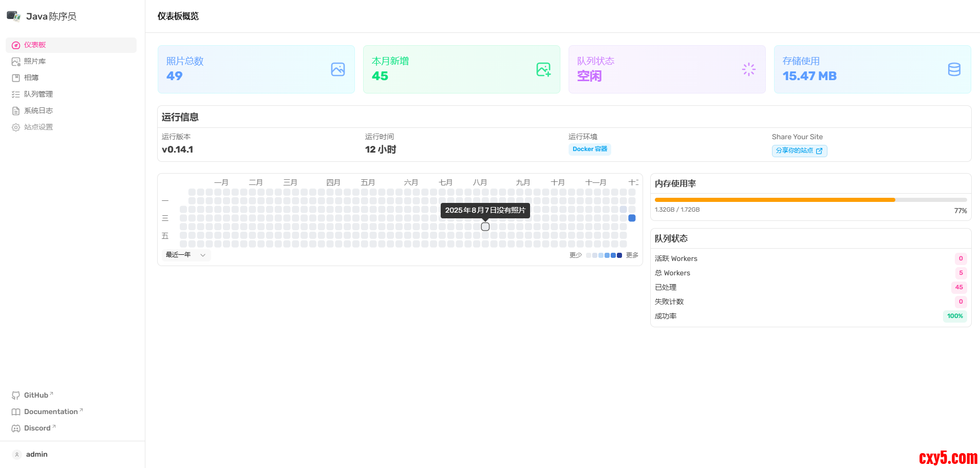The height and width of the screenshot is (468, 980).
Task: Click the GitHub icon in sidebar
Action: (16, 396)
